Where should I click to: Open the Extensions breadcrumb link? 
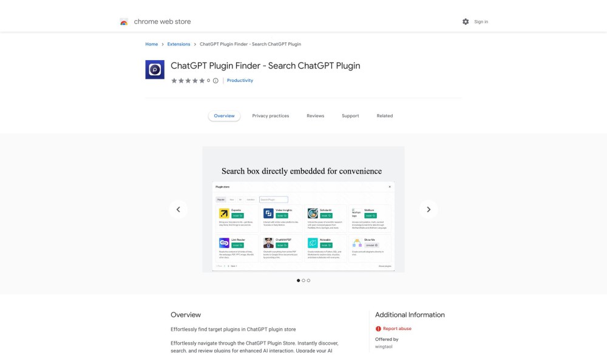(x=178, y=44)
